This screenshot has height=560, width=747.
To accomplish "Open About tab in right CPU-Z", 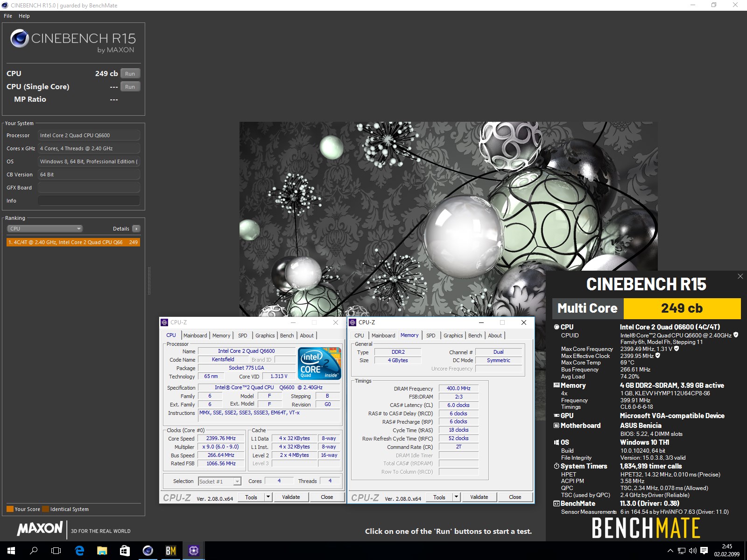I will pyautogui.click(x=495, y=336).
